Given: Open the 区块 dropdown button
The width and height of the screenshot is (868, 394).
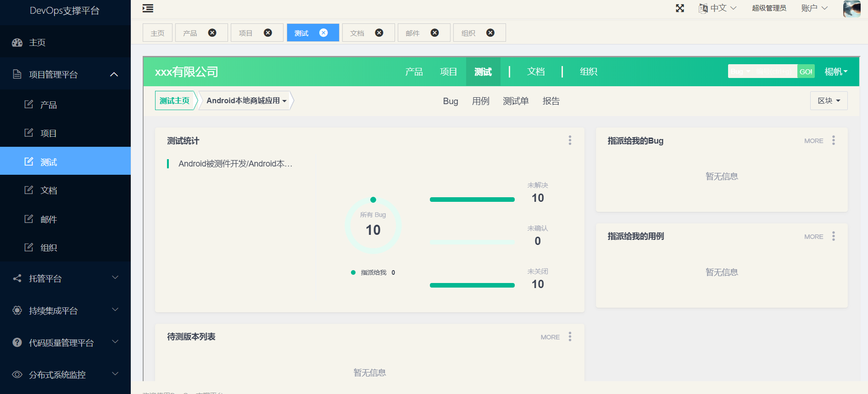Looking at the screenshot, I should [829, 101].
